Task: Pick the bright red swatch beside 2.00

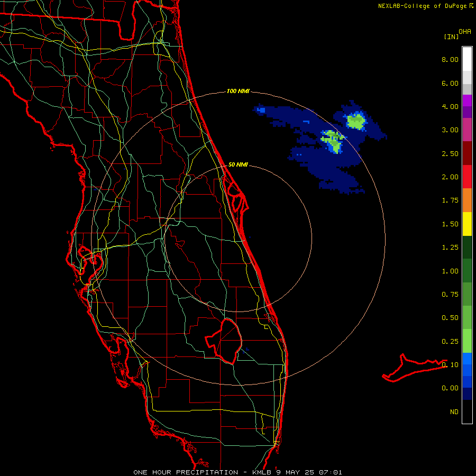Action: 467,177
